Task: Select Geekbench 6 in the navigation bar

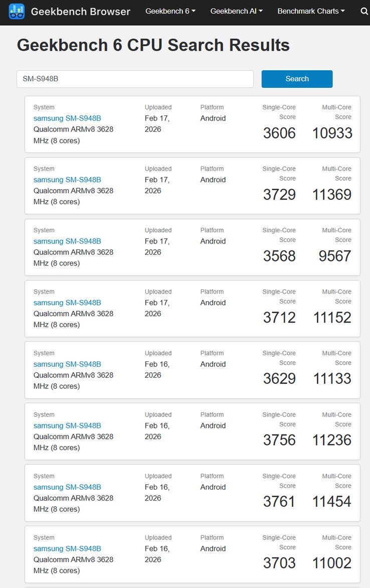Action: (170, 11)
